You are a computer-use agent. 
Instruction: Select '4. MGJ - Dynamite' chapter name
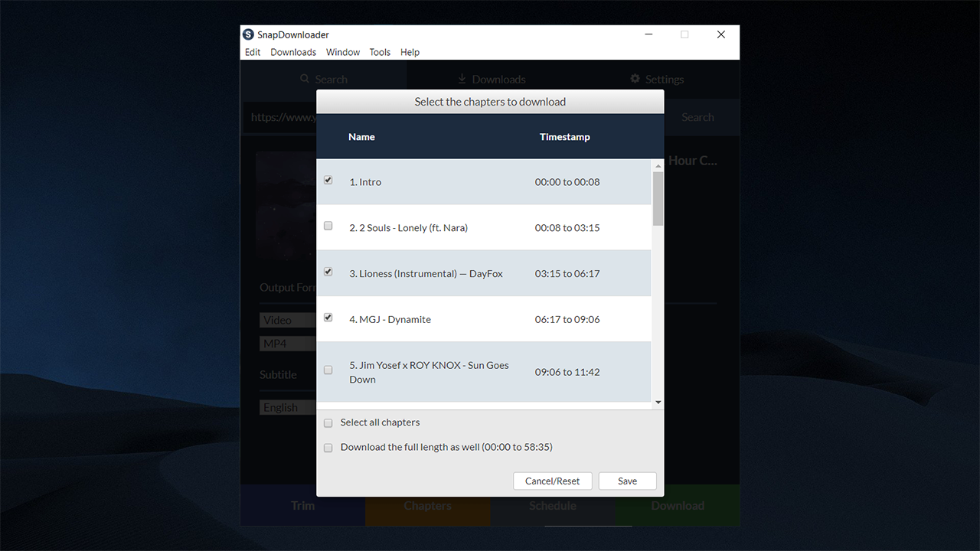[x=390, y=320]
